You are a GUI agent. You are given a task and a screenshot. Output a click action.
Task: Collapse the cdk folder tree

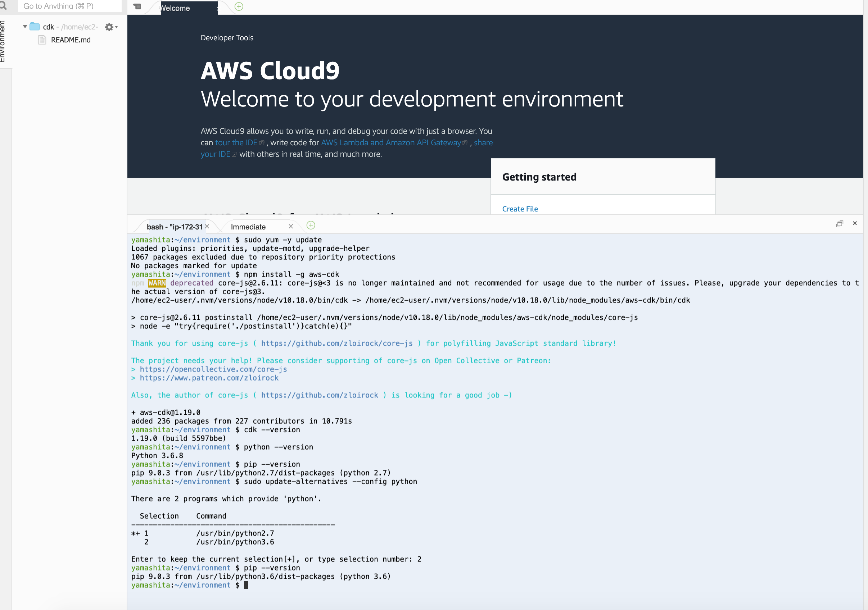(25, 27)
